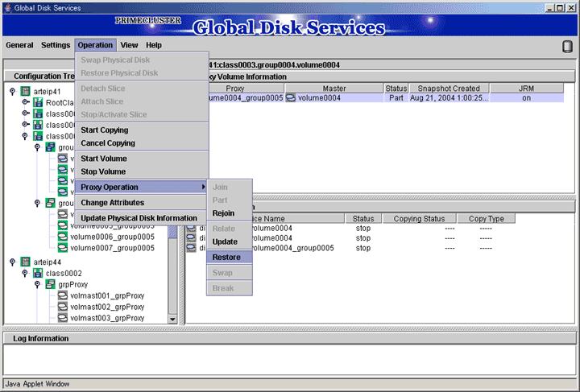Image resolution: width=580 pixels, height=392 pixels.
Task: Click JRM column header
Action: point(526,89)
